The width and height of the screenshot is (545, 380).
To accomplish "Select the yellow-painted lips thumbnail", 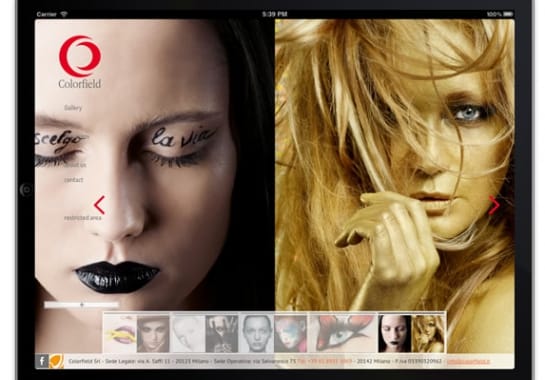I will pos(120,334).
